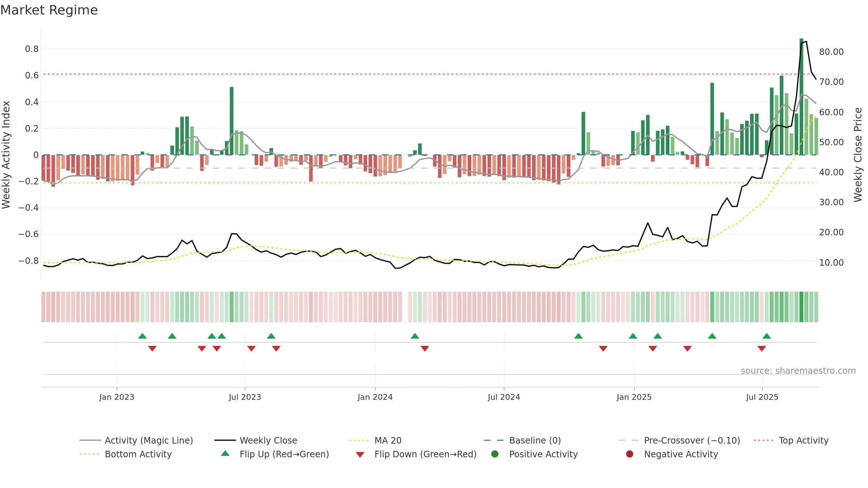Click the Market Regime chart title

[x=49, y=10]
